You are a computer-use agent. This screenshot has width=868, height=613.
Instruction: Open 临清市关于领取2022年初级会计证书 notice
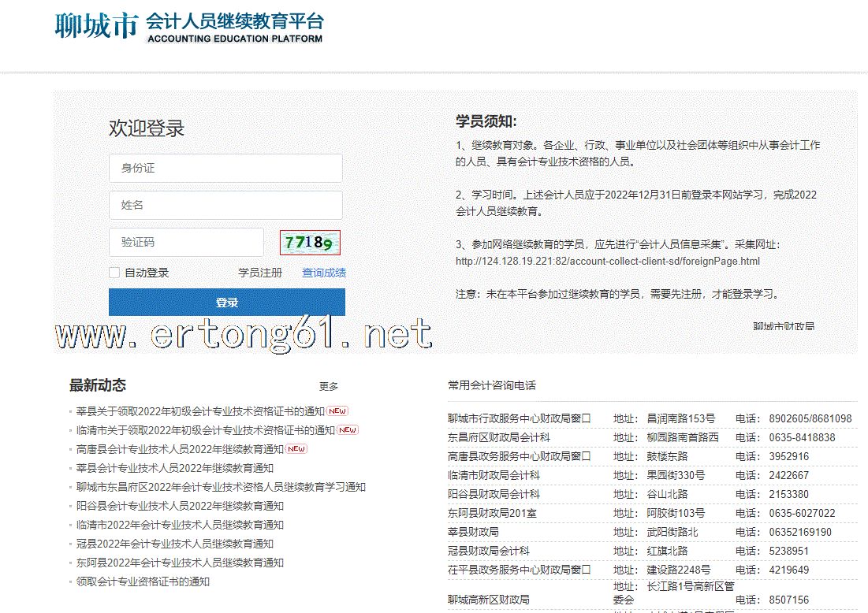point(205,430)
